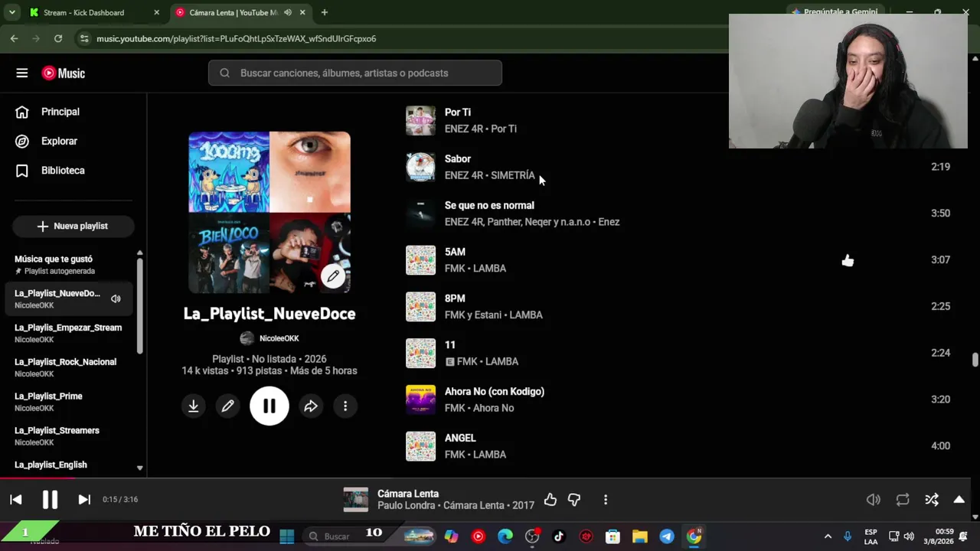The image size is (980, 551).
Task: Toggle shuffle mode
Action: coord(932,500)
